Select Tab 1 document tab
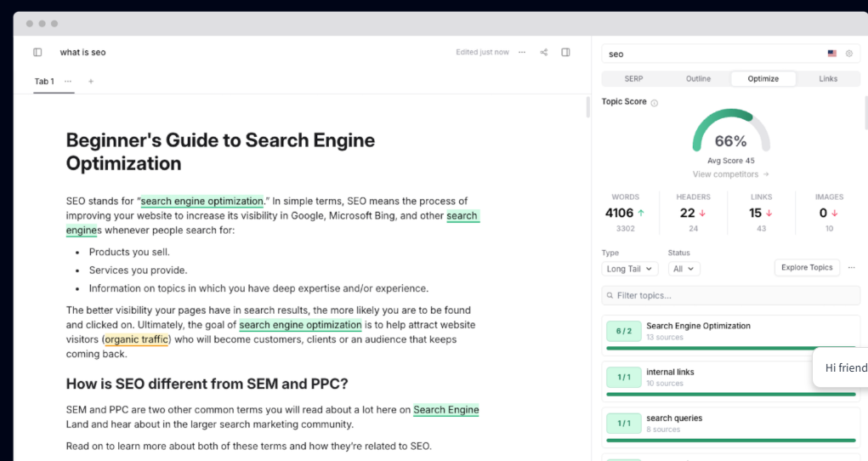The width and height of the screenshot is (868, 461). point(44,82)
